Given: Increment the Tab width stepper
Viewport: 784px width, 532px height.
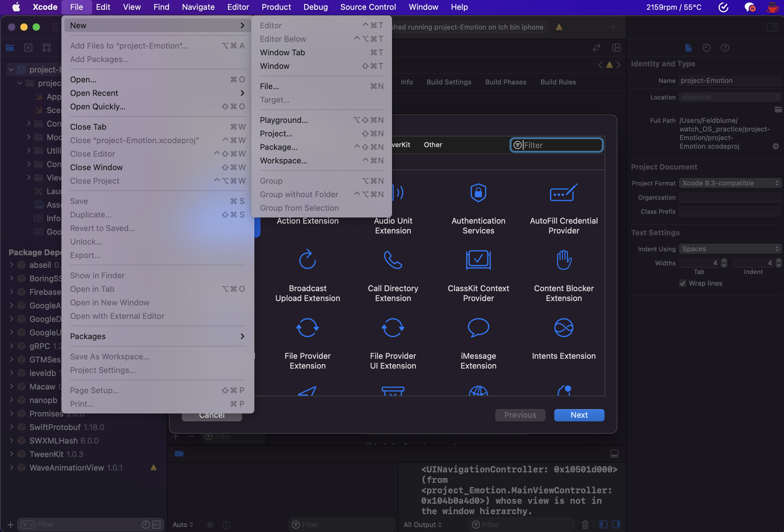Looking at the screenshot, I should pyautogui.click(x=724, y=260).
